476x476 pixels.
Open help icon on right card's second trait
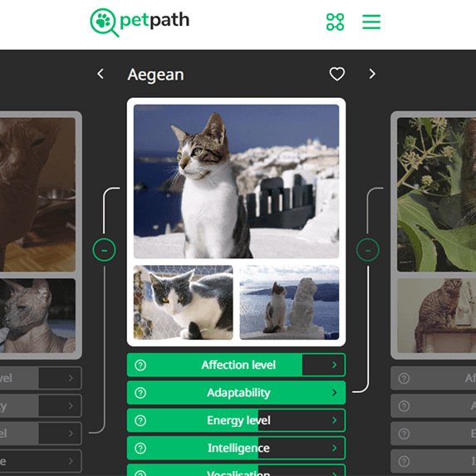pos(404,406)
